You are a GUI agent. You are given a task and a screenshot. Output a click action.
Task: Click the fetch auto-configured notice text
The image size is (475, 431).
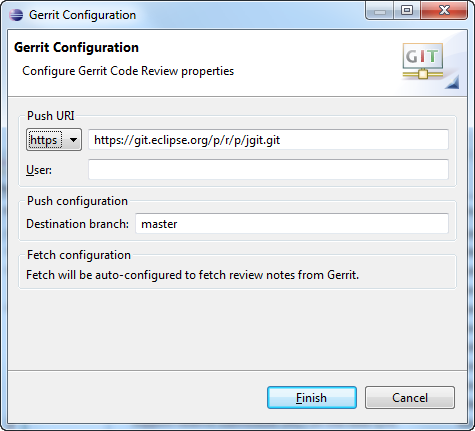tap(192, 275)
